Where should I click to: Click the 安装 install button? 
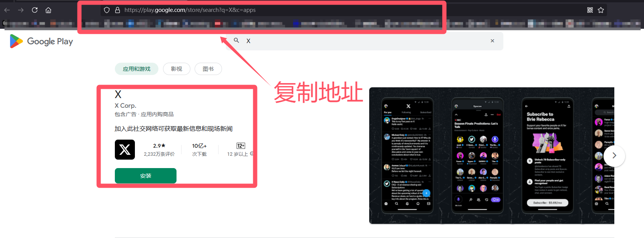146,176
